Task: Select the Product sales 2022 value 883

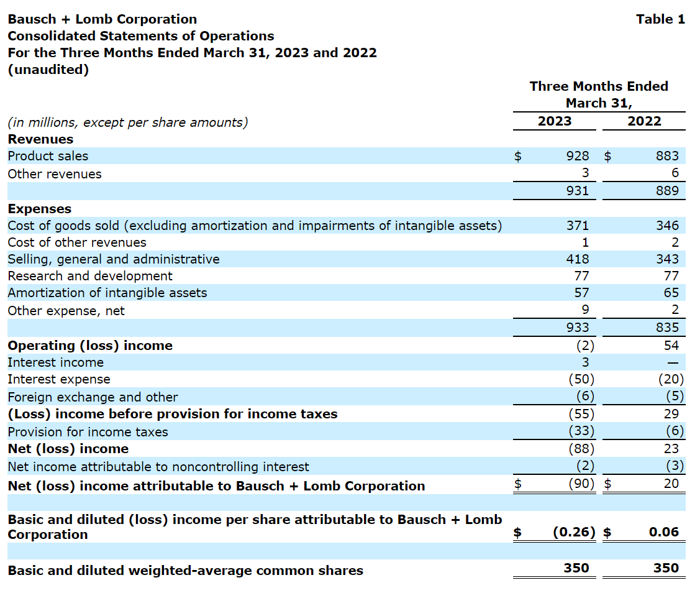Action: [668, 156]
